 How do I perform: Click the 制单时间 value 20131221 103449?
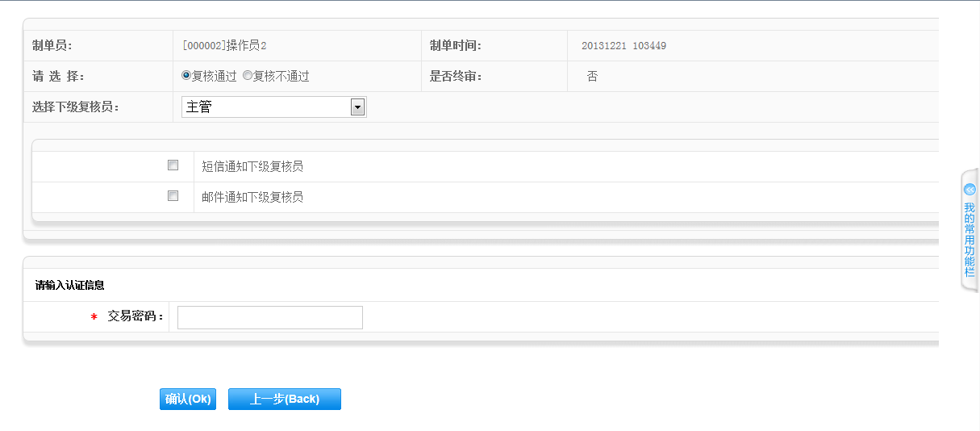point(623,46)
